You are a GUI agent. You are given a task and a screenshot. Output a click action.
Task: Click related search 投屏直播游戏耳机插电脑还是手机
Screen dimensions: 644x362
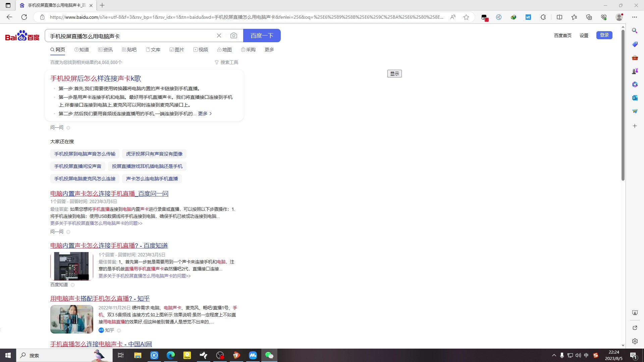tap(147, 166)
